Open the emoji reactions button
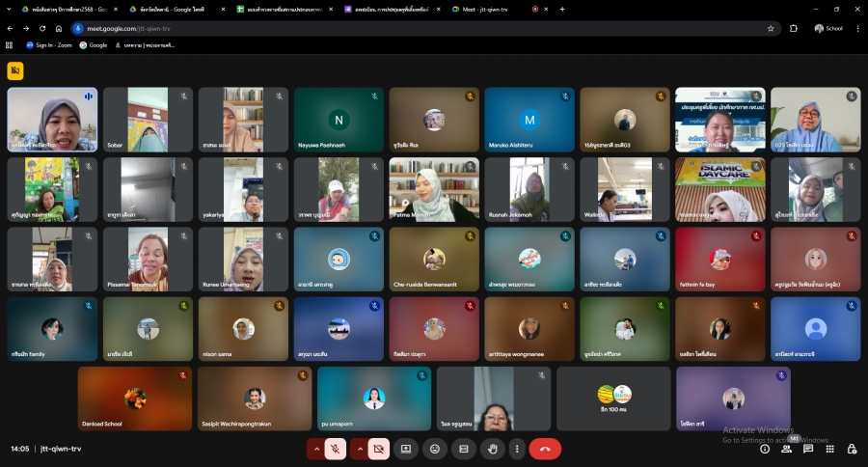The height and width of the screenshot is (467, 868). coord(435,449)
